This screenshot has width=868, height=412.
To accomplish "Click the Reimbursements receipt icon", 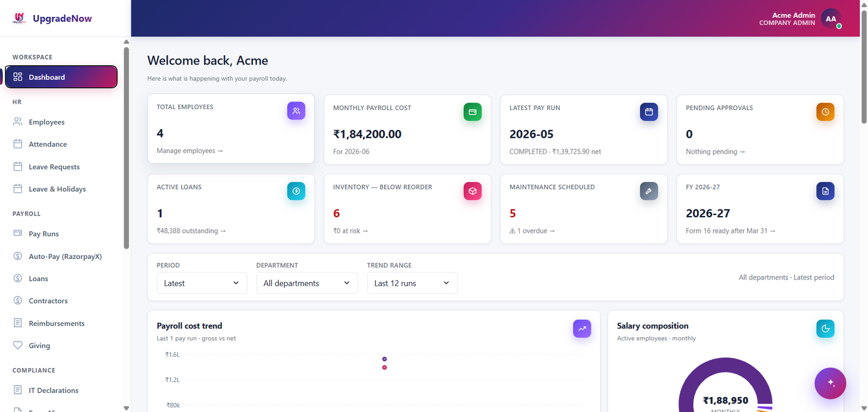I will coord(18,323).
